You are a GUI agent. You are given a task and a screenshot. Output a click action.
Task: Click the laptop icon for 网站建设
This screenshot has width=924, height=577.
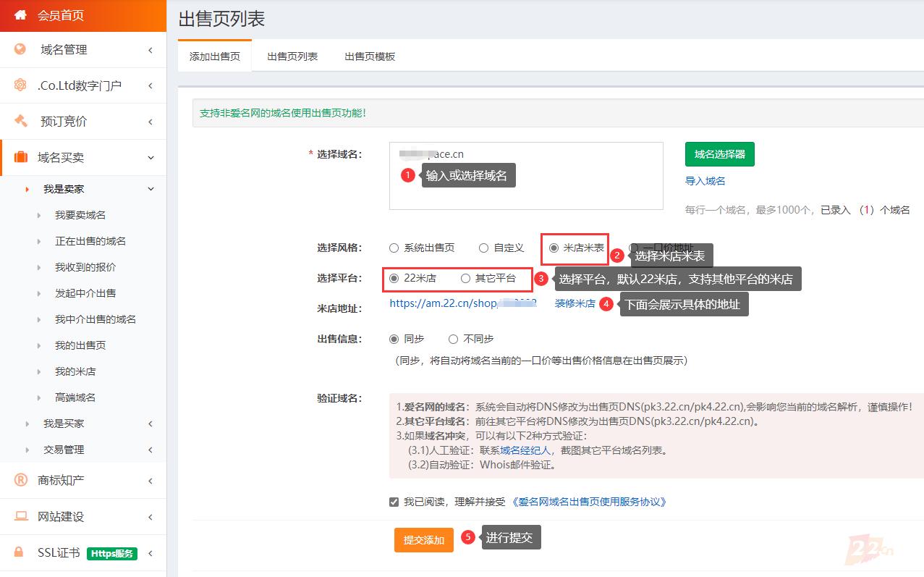tap(20, 516)
